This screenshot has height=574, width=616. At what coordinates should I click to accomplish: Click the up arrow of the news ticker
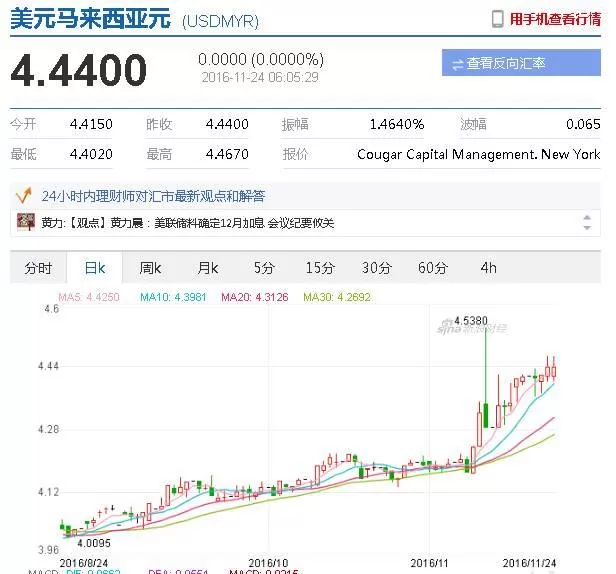pos(587,218)
